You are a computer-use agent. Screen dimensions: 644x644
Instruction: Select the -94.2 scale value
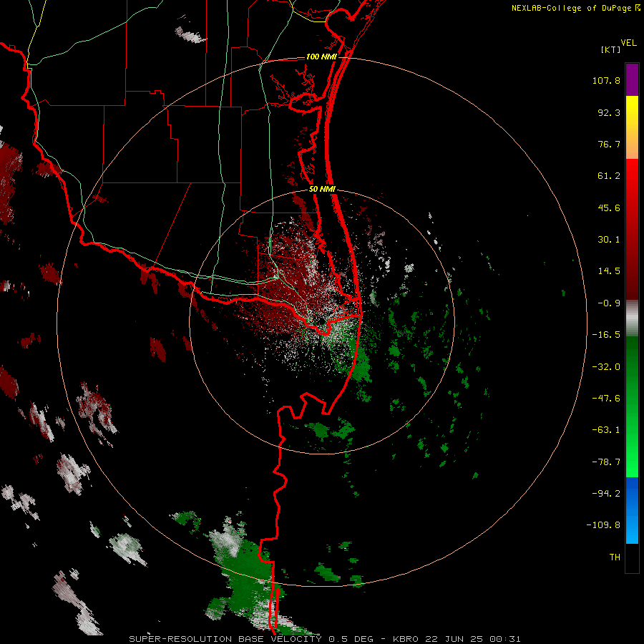(x=606, y=494)
